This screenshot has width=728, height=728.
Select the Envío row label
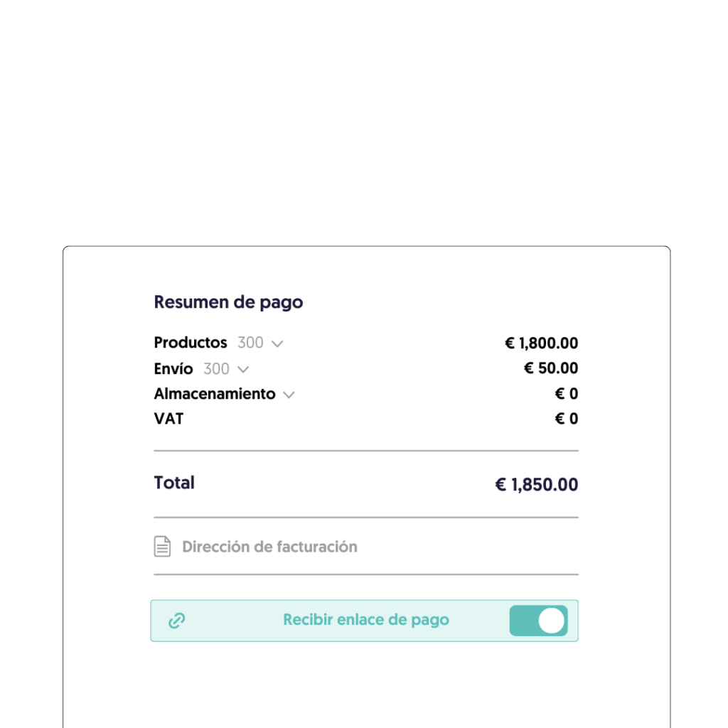[x=173, y=369]
